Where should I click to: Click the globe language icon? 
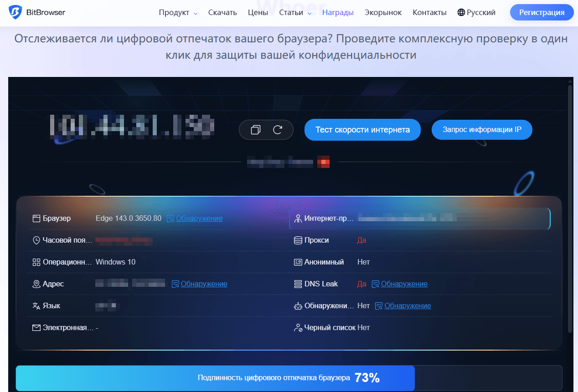tap(461, 13)
